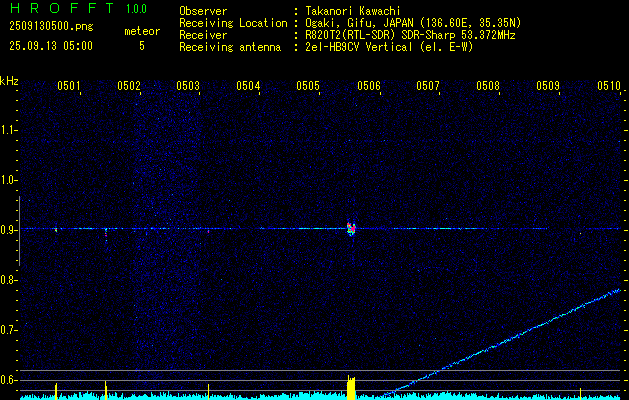Click the 0.9 kHz frequency label

(x=8, y=230)
